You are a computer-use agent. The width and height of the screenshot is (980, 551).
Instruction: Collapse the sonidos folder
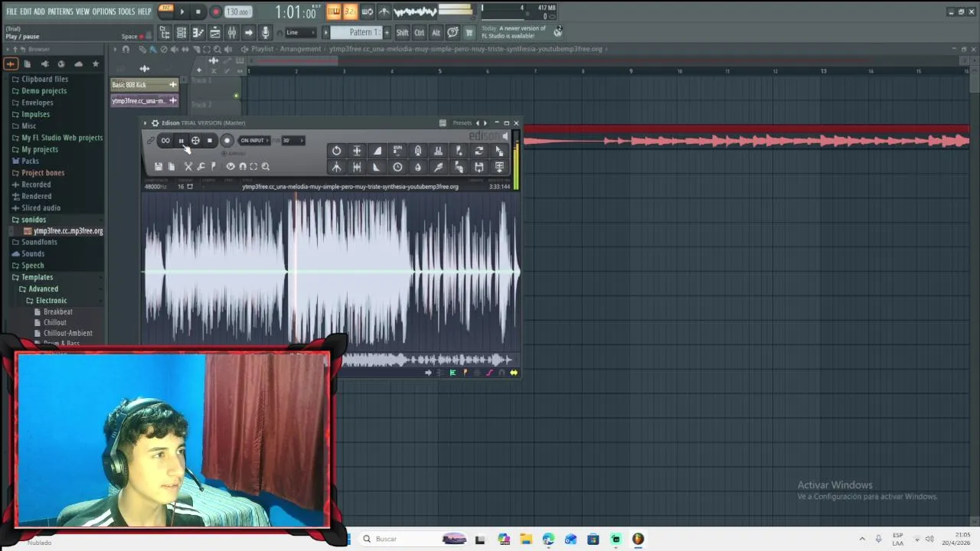[x=34, y=220]
